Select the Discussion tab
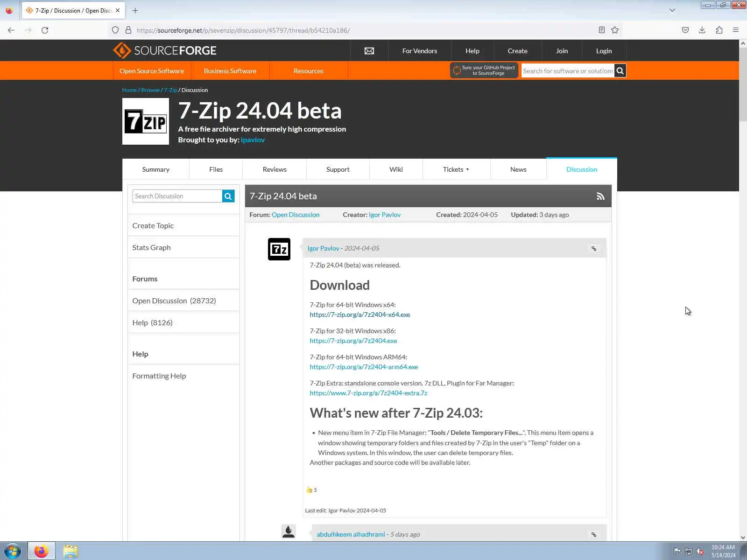The width and height of the screenshot is (747, 560). point(582,169)
